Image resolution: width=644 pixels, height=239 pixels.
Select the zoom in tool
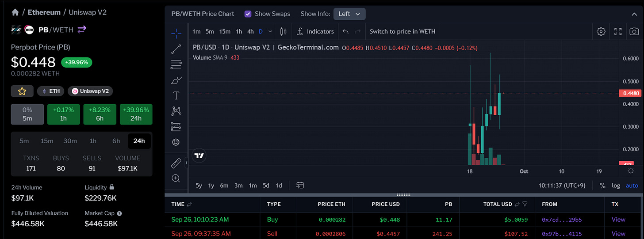pyautogui.click(x=176, y=178)
